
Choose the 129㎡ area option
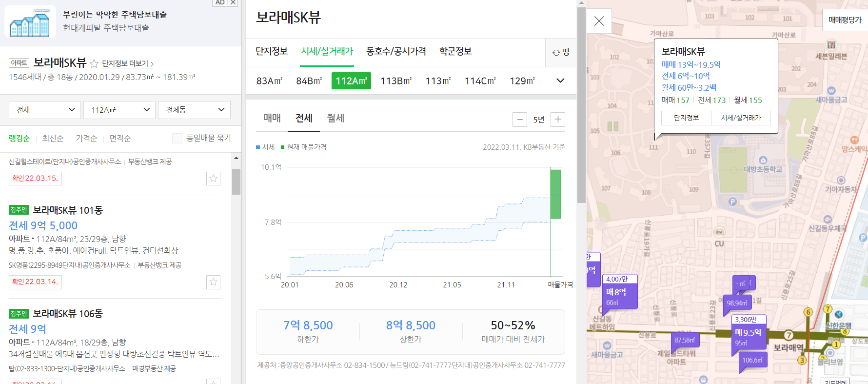pos(522,81)
